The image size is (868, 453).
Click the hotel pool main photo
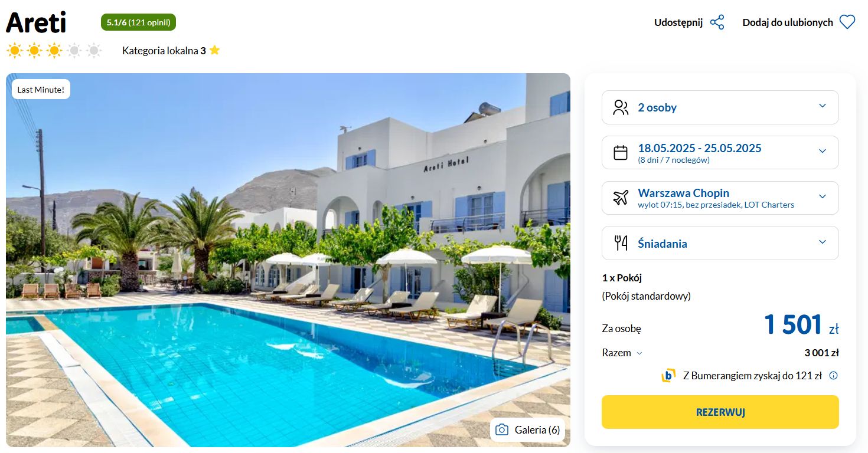point(288,260)
